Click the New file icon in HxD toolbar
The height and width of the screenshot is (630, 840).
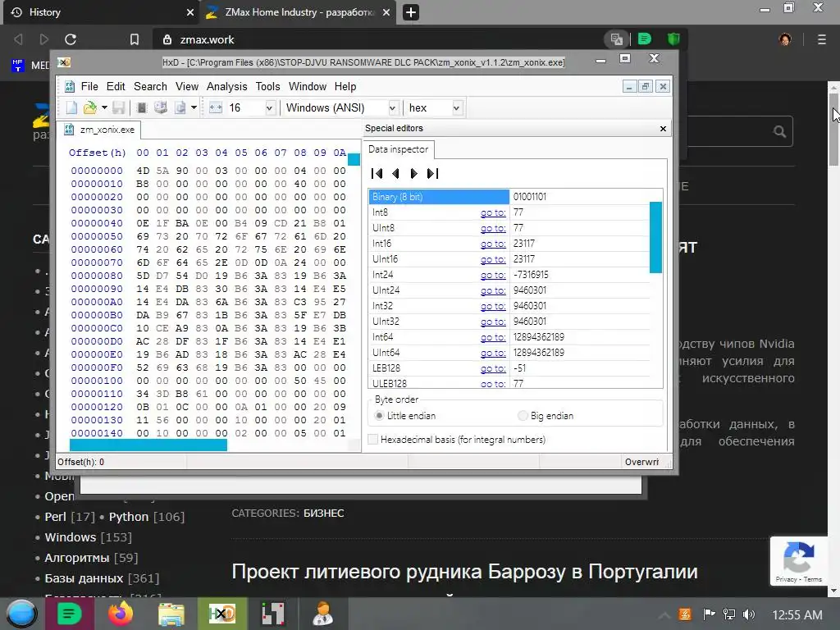71,107
